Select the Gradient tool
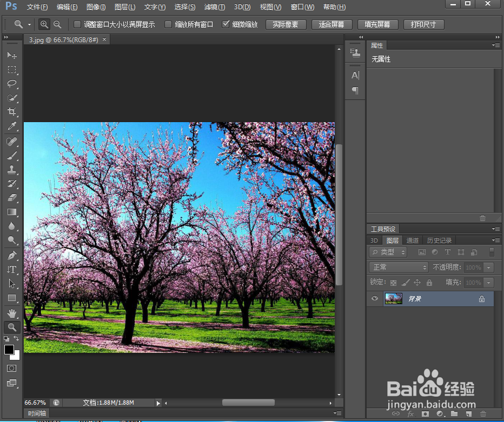The height and width of the screenshot is (422, 504). click(12, 212)
